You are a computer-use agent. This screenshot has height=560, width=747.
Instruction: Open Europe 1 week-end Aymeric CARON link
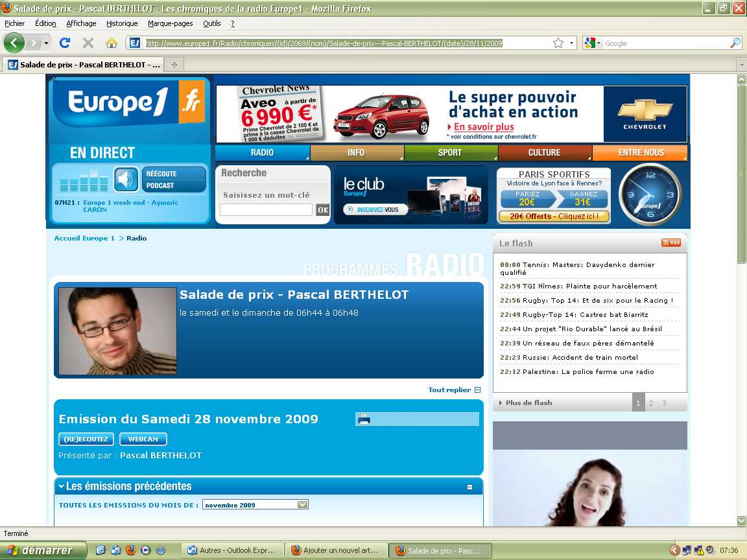point(130,205)
